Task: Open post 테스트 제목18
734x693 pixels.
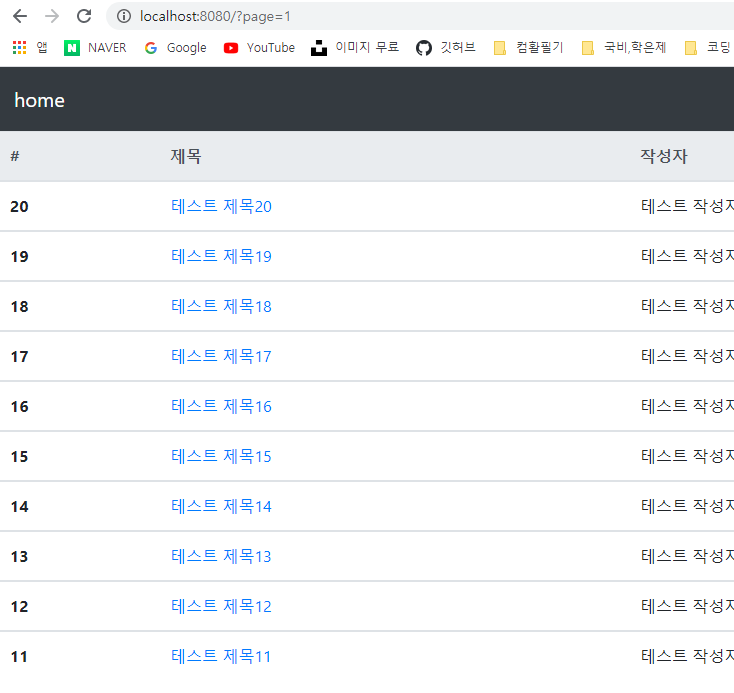Action: [x=221, y=306]
